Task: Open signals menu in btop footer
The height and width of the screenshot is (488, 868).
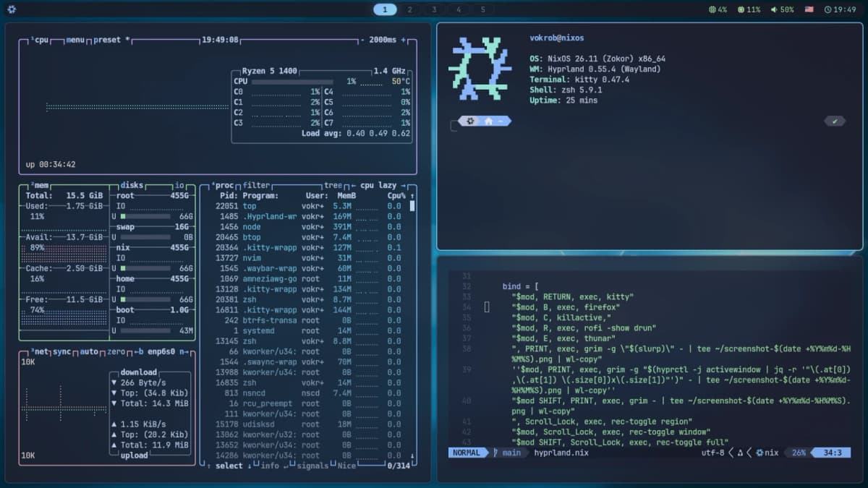Action: tap(312, 466)
